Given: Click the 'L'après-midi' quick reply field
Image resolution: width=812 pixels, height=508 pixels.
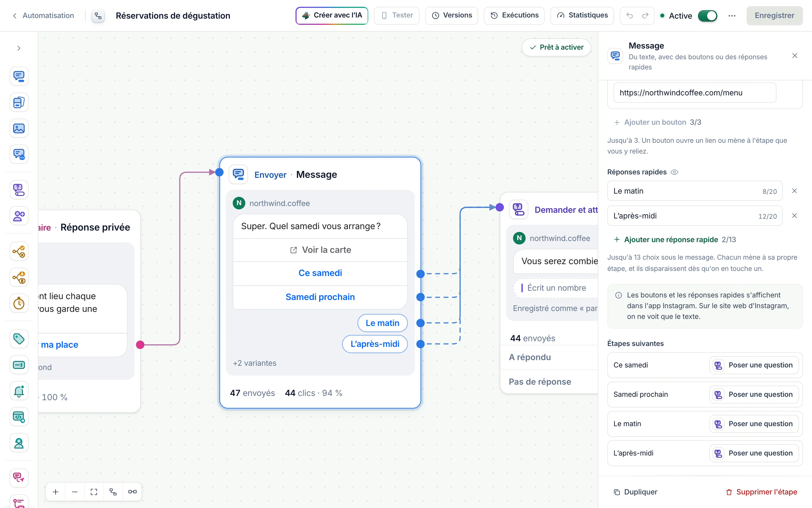Looking at the screenshot, I should tap(694, 216).
